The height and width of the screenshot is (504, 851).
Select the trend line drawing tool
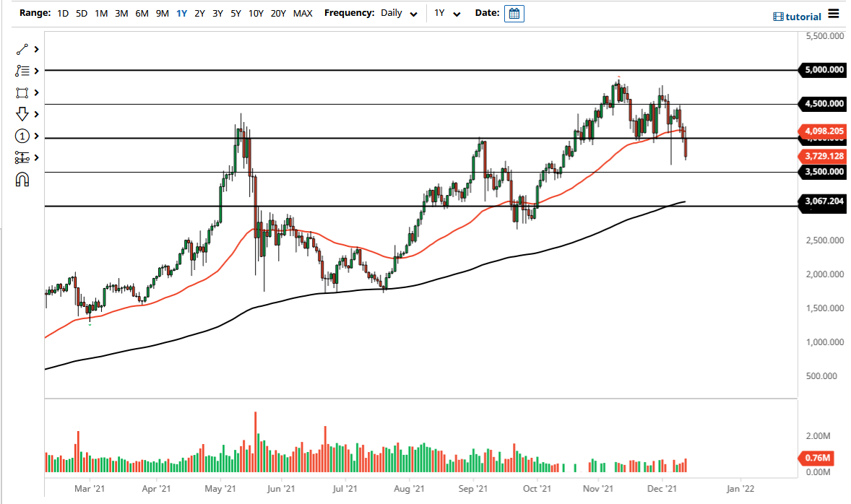click(20, 49)
